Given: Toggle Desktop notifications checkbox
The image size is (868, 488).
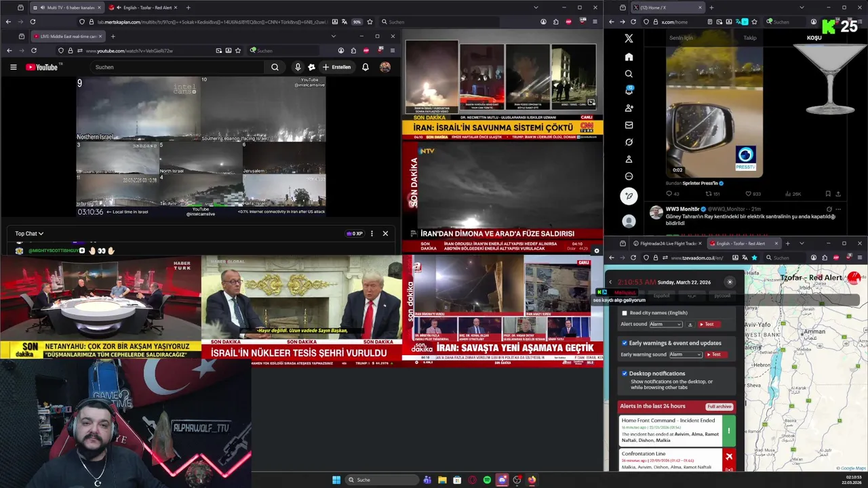Looking at the screenshot, I should click(625, 373).
